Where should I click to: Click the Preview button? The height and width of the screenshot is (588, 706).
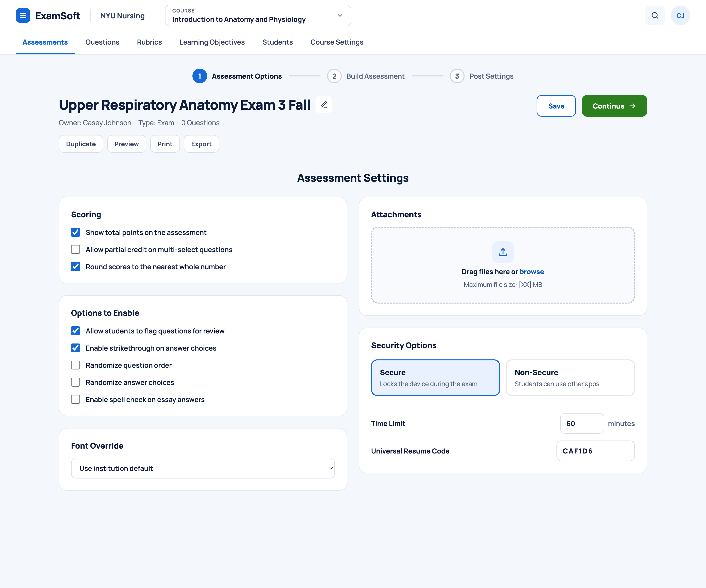point(126,144)
